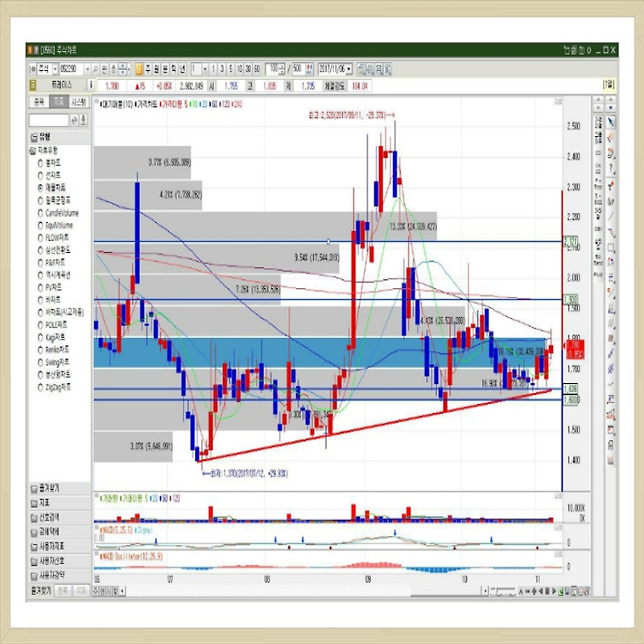Open the date 2017/11/06 dropdown
This screenshot has width=644, height=644.
click(x=349, y=69)
